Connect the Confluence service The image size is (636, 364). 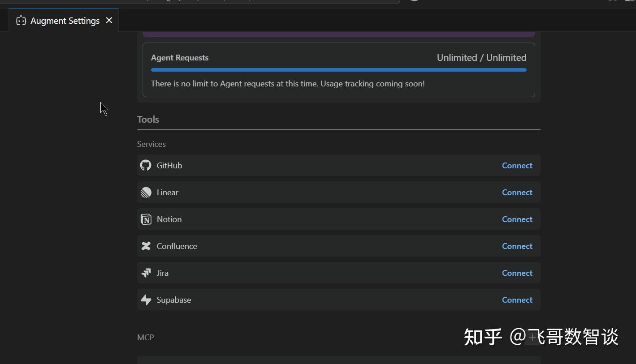516,246
